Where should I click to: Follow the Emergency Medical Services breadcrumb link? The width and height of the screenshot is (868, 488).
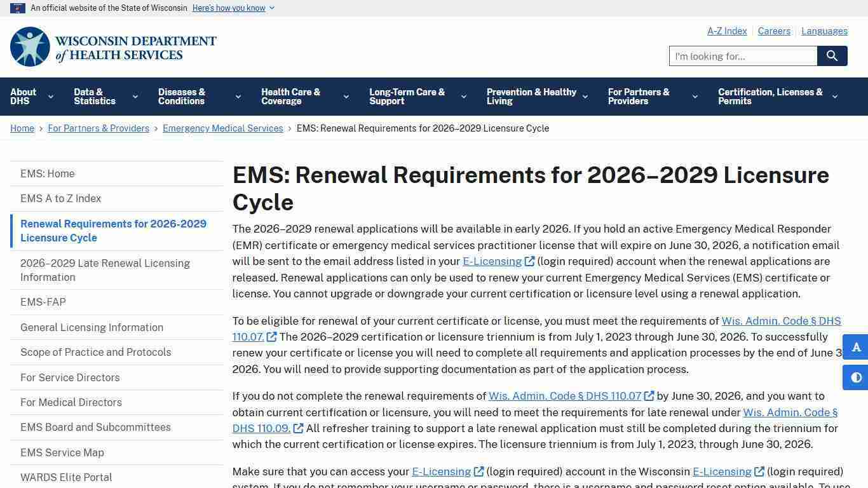pyautogui.click(x=222, y=128)
